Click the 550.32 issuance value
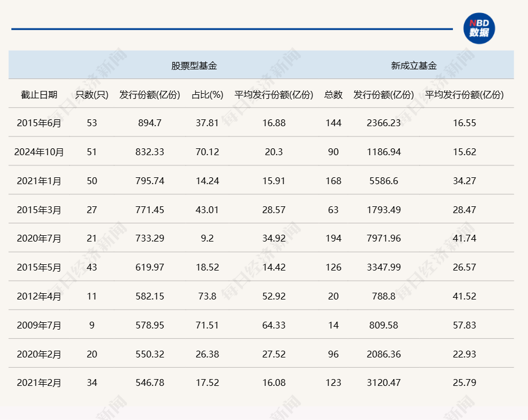The width and height of the screenshot is (528, 420). [x=150, y=354]
